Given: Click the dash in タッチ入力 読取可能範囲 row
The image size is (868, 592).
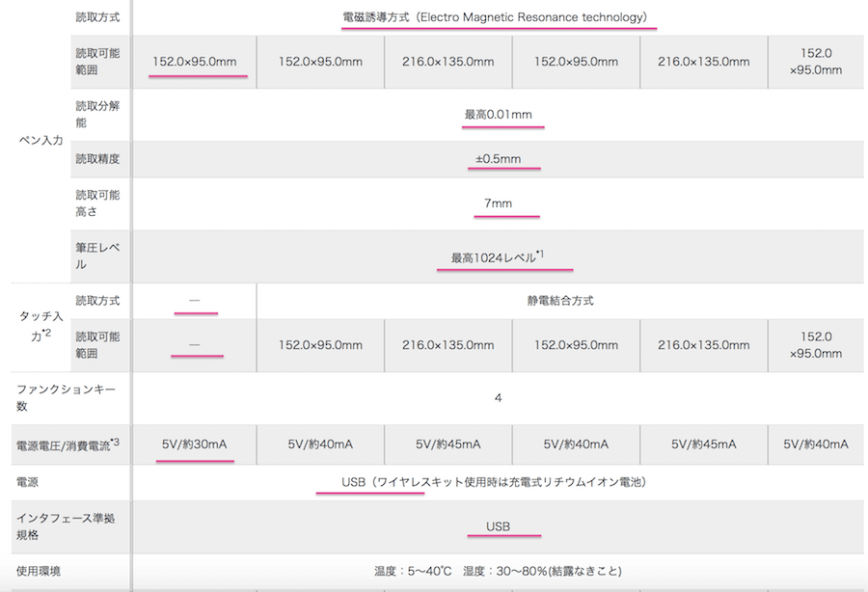Looking at the screenshot, I should 194,344.
